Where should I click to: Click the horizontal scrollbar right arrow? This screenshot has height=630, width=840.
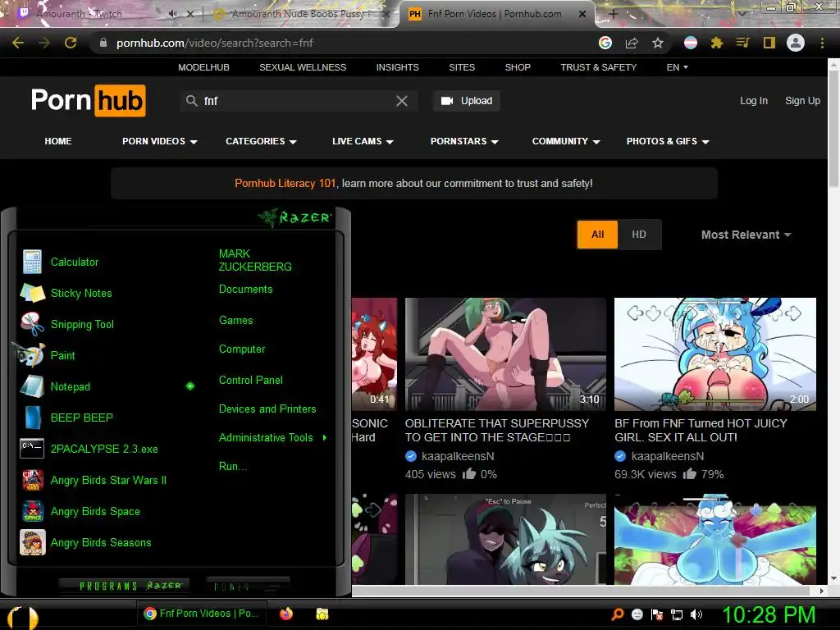click(x=822, y=591)
